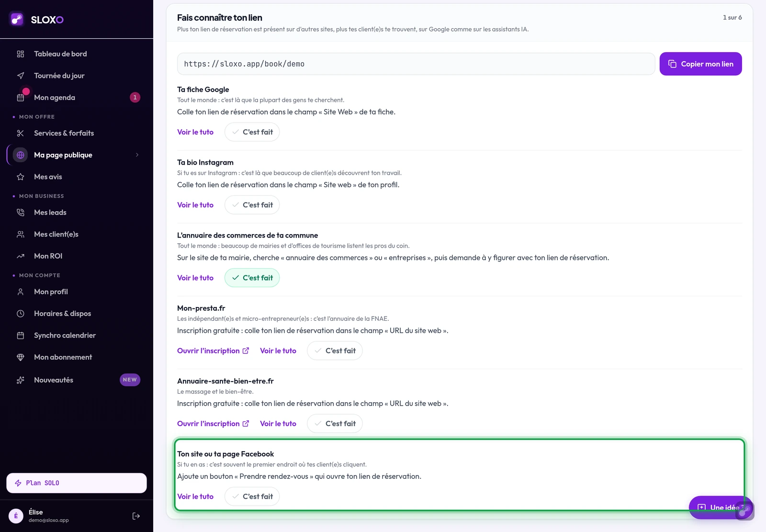The height and width of the screenshot is (532, 766).
Task: Mark Annuaire-sante-bien-etre.fr as C'est fait
Action: point(335,423)
